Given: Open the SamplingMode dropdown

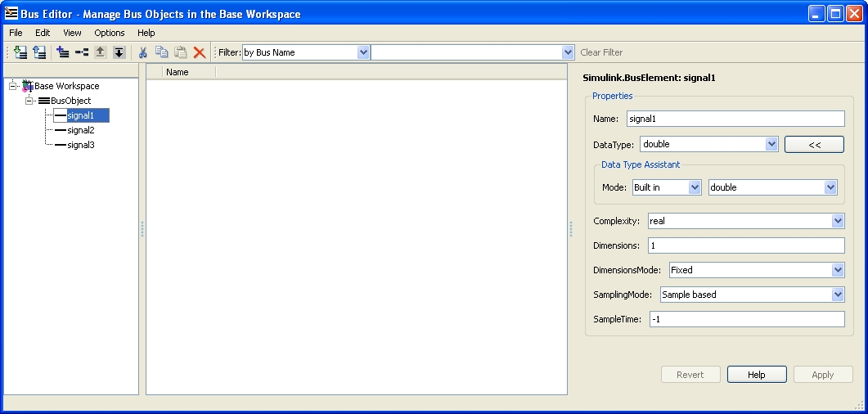Looking at the screenshot, I should tap(837, 295).
